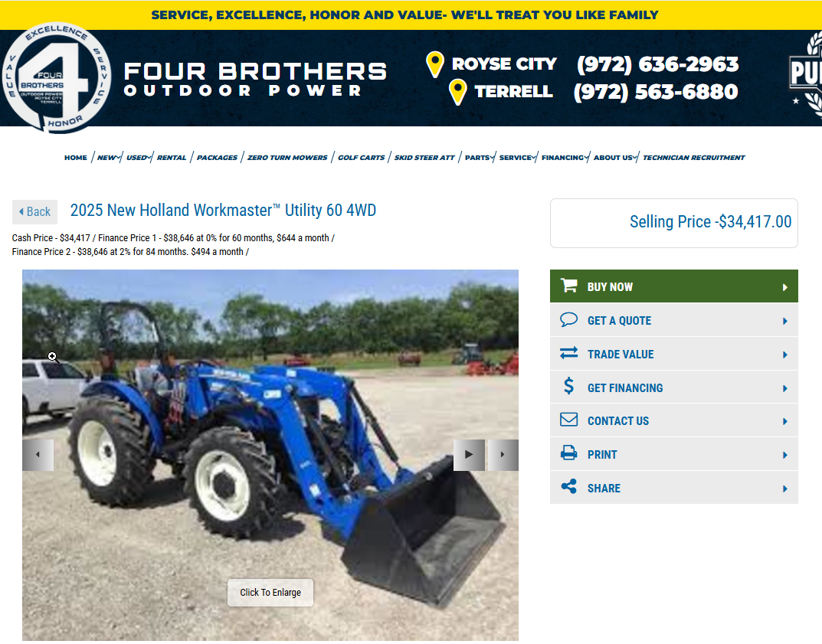This screenshot has width=822, height=644.
Task: Advance to the next tractor photo
Action: tap(503, 455)
